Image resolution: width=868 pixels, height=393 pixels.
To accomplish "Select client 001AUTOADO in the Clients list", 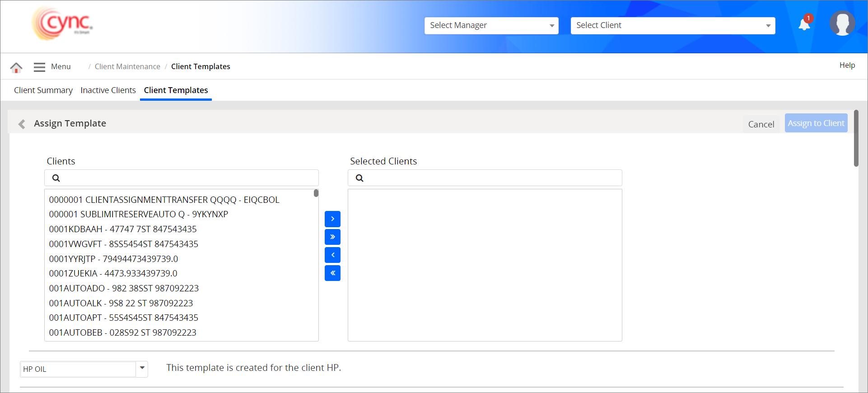I will 124,288.
